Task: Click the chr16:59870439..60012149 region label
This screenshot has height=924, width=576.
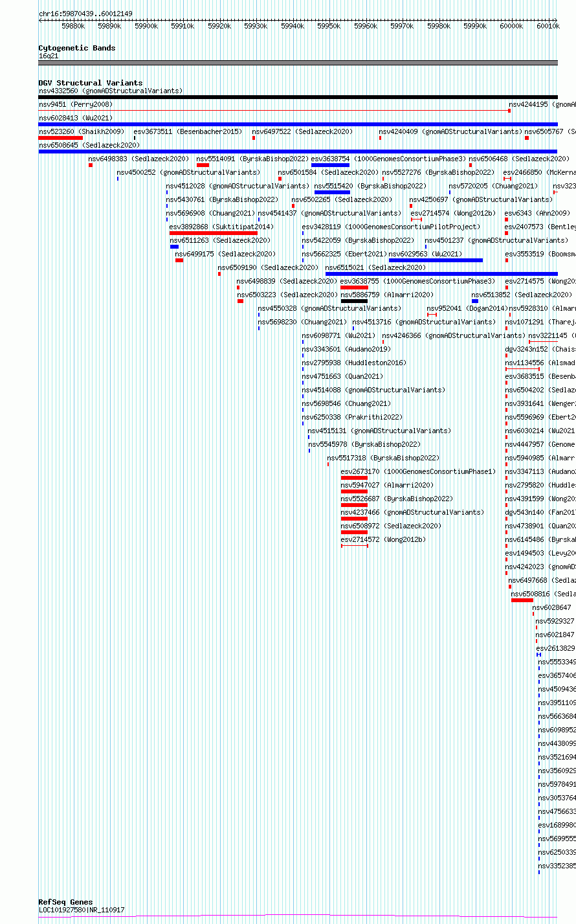Action: [x=85, y=14]
